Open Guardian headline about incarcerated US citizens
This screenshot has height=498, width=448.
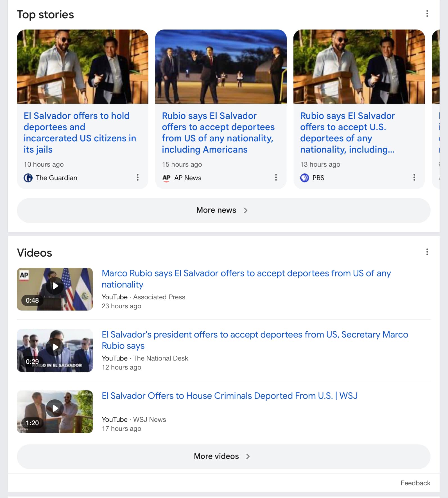tap(80, 132)
